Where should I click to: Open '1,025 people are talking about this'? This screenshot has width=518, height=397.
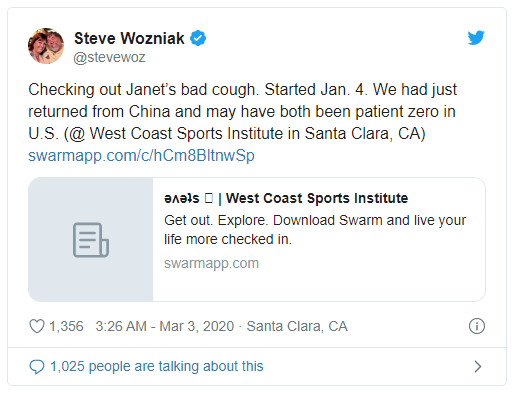pos(157,366)
